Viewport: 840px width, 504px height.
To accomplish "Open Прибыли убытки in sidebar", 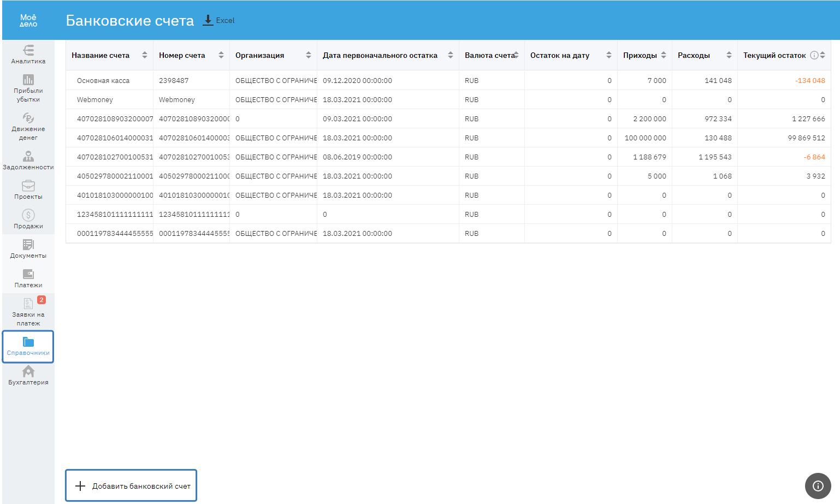I will tap(28, 80).
